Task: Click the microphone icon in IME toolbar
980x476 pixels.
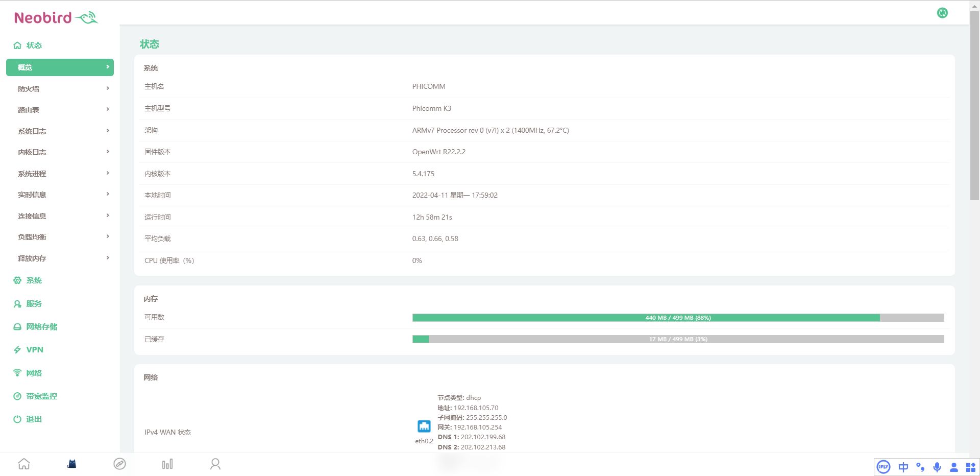Action: pyautogui.click(x=937, y=467)
